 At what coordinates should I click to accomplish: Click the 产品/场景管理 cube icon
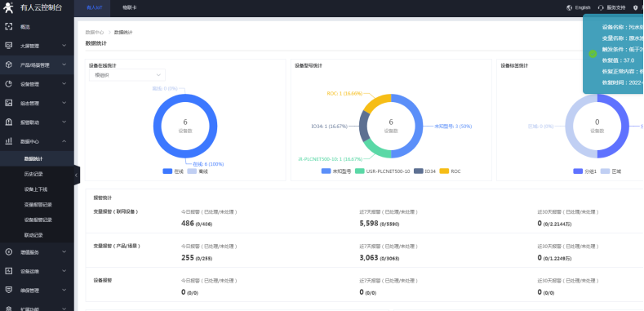[x=9, y=65]
